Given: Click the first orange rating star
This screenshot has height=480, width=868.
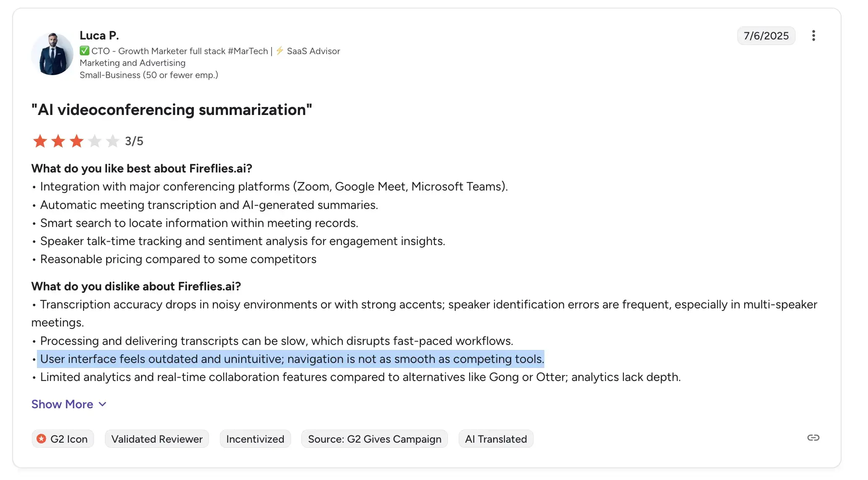Looking at the screenshot, I should click(40, 141).
